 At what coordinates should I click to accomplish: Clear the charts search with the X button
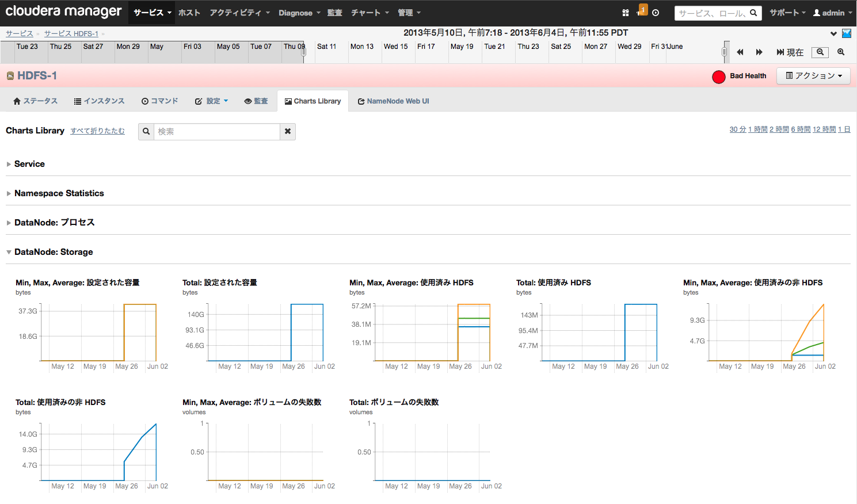tap(288, 132)
